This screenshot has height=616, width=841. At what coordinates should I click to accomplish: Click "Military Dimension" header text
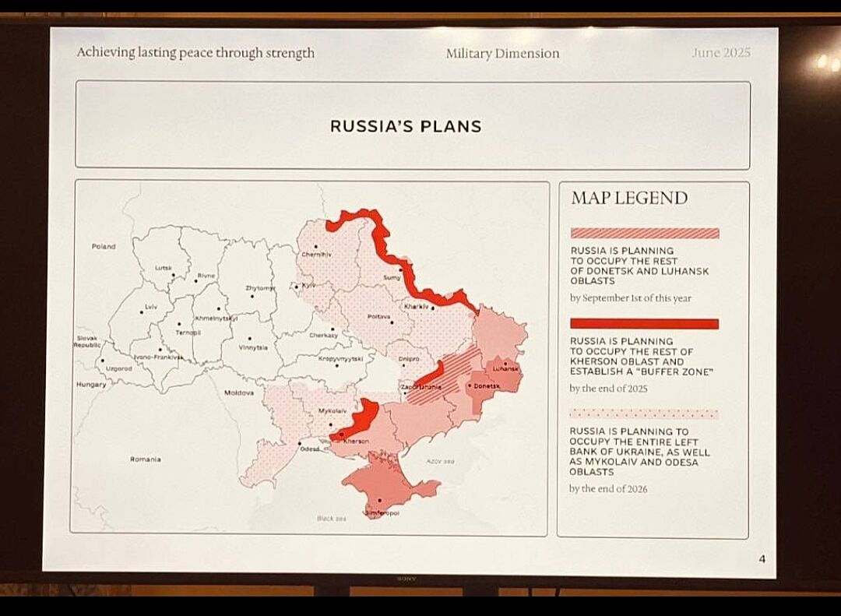(x=502, y=54)
